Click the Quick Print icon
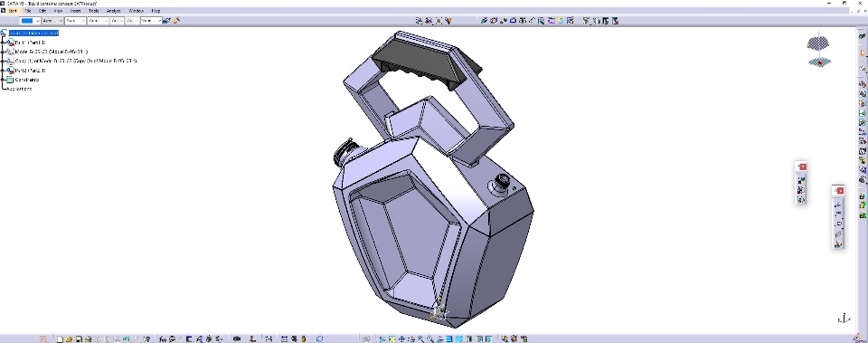Viewport: 868px width, 343px height. [x=89, y=338]
